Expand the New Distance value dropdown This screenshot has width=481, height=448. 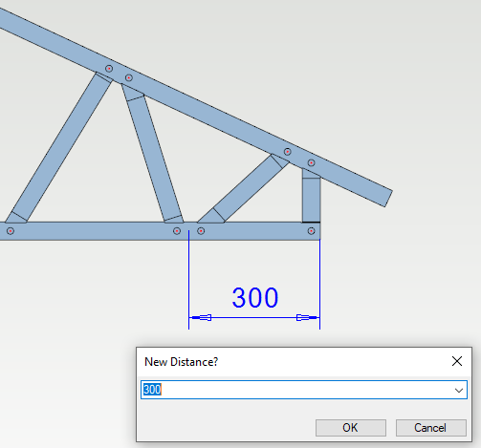click(459, 390)
